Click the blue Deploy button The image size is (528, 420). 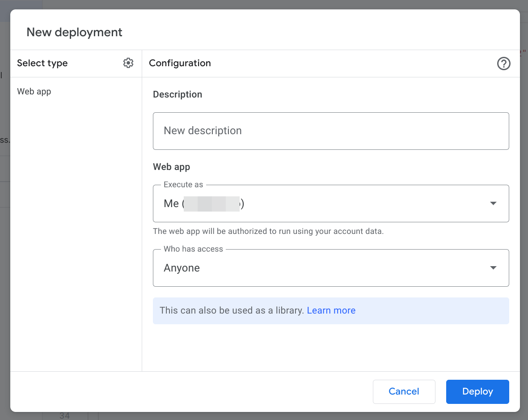point(477,391)
